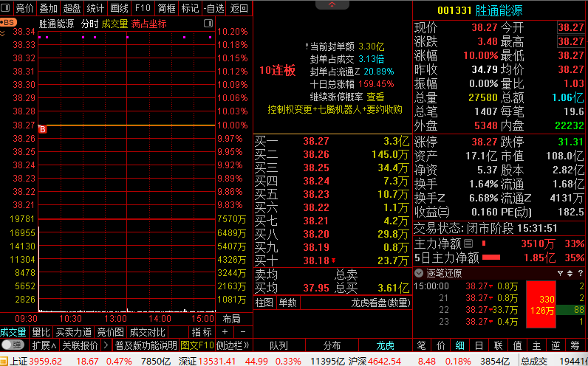This screenshot has width=588, height=366.
Task: Click 标记 in the toolbar
Action: 190,8
